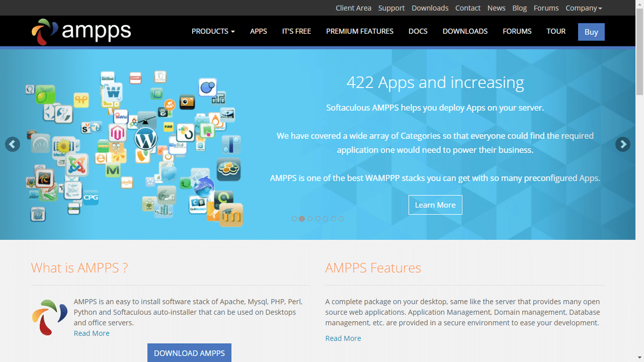644x362 pixels.
Task: Go to PREMIUM FEATURES
Action: 360,31
